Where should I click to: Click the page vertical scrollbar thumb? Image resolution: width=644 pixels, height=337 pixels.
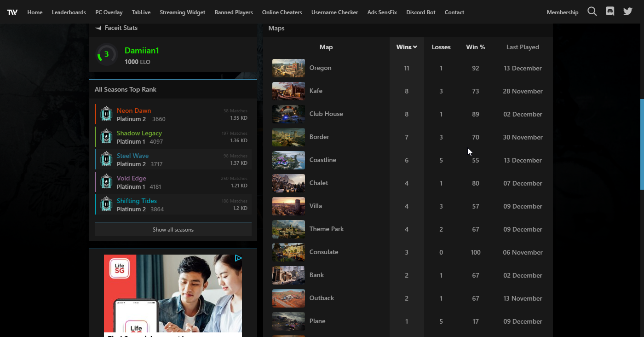coord(642,144)
